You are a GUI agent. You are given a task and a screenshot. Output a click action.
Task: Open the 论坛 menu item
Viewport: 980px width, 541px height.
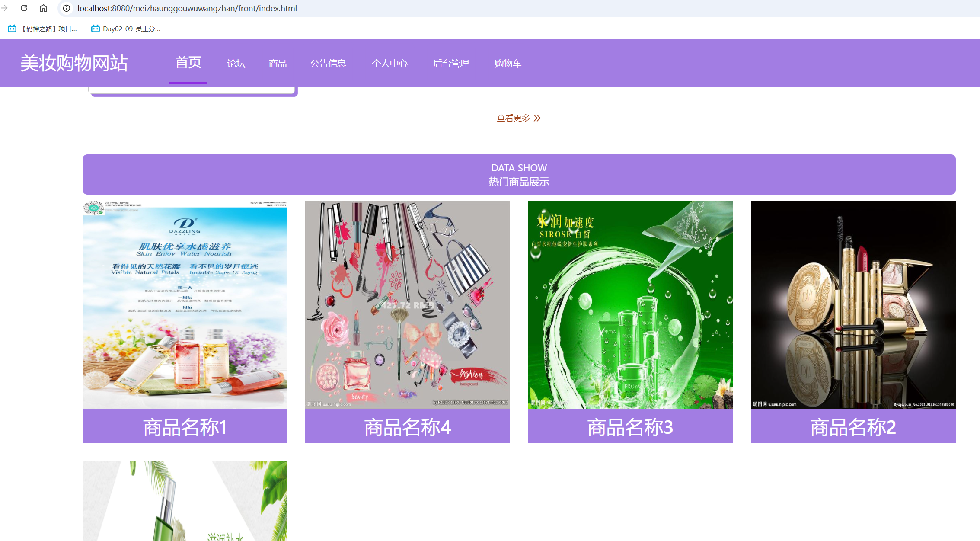click(x=236, y=64)
